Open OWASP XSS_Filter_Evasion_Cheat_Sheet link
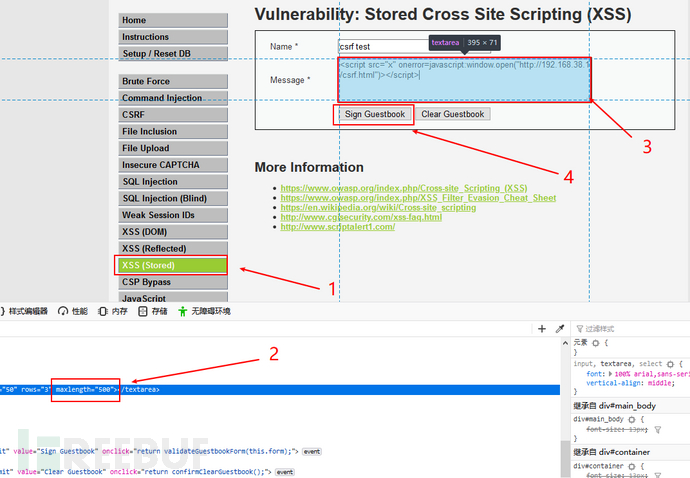This screenshot has height=478, width=690. pos(418,198)
